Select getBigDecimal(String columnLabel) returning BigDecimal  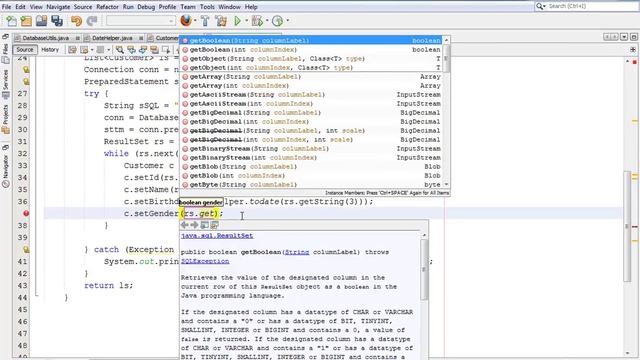[311, 113]
